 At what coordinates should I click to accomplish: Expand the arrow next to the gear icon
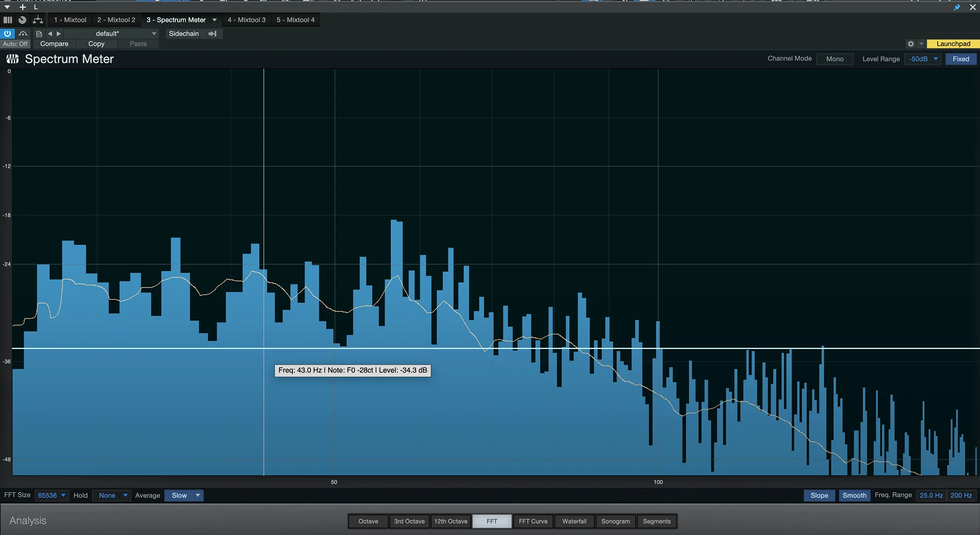click(x=921, y=44)
